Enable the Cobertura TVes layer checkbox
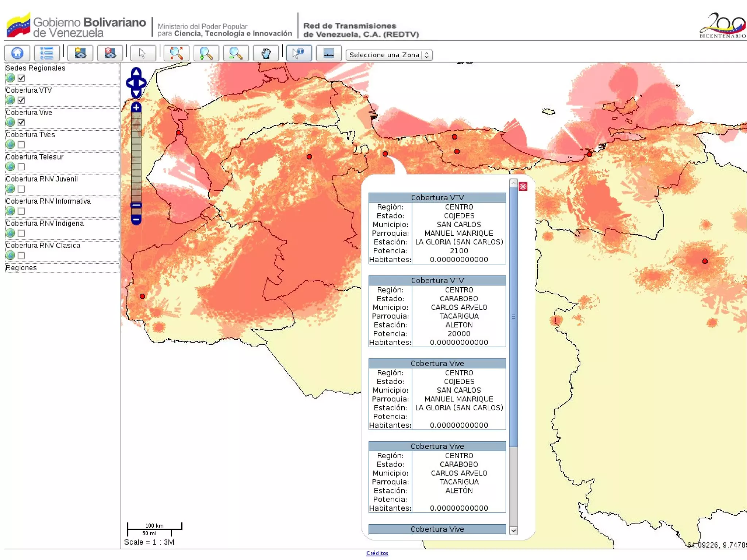The image size is (747, 560). pos(21,144)
